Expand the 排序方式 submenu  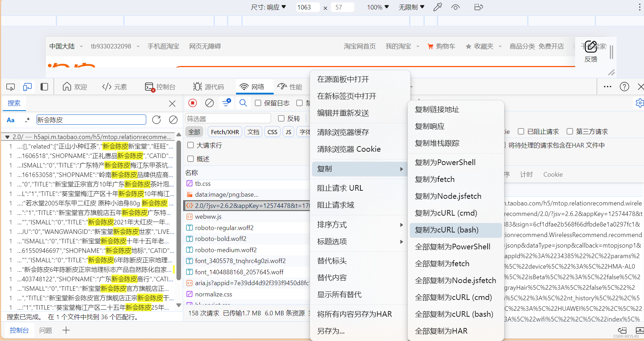360,225
